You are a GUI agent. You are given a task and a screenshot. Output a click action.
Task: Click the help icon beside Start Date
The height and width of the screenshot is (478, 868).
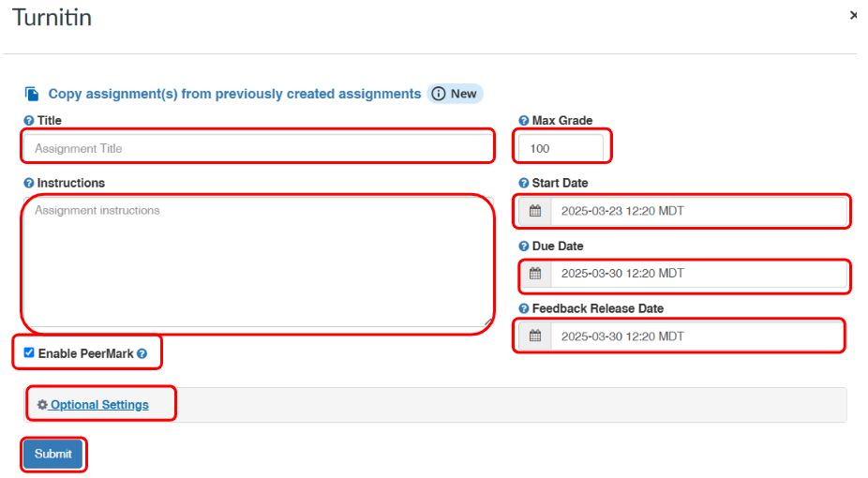[x=524, y=184]
